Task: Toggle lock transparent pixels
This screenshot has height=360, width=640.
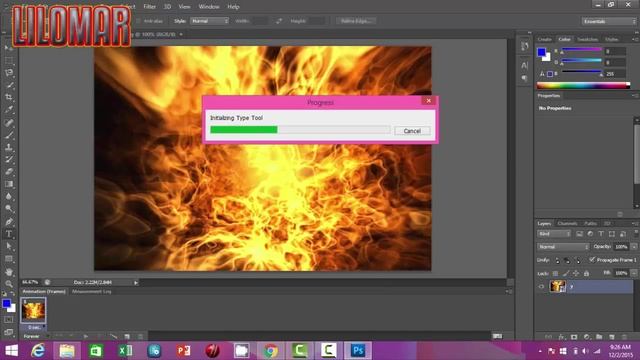Action: point(555,273)
